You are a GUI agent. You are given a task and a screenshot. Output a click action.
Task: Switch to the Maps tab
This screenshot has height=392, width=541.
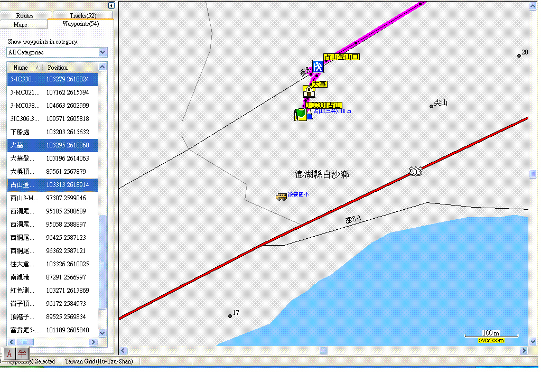click(21, 25)
